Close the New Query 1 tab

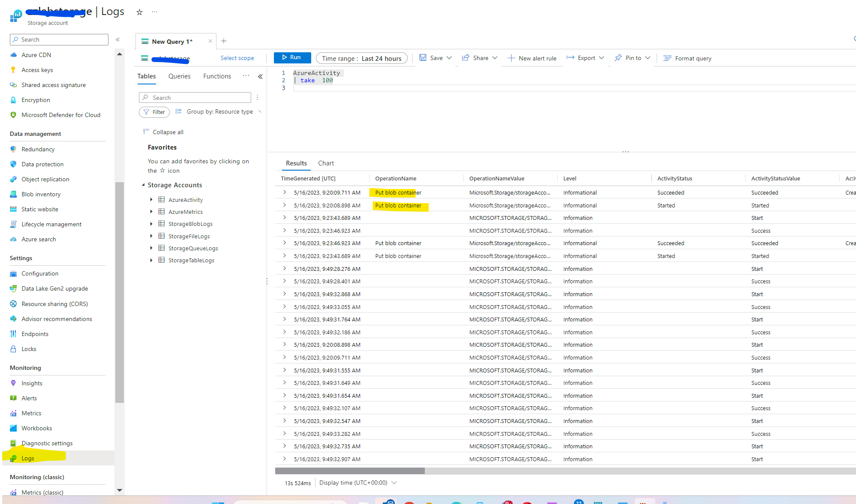coord(210,41)
